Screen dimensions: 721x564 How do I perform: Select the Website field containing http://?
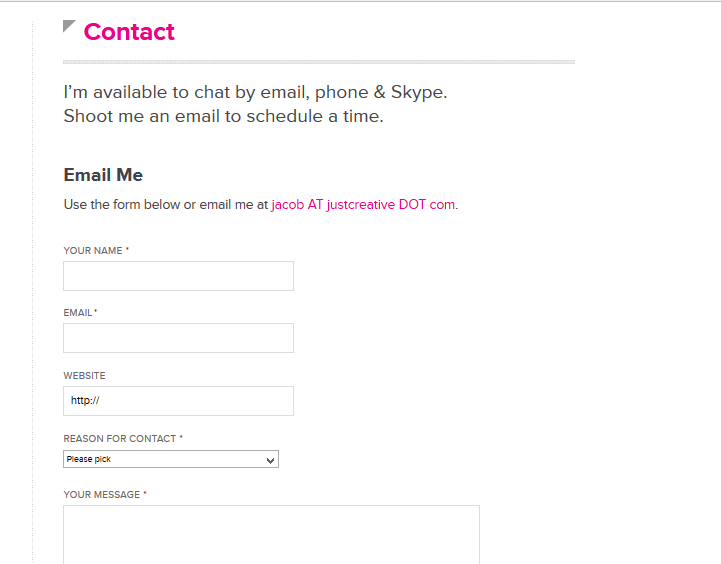tap(178, 401)
